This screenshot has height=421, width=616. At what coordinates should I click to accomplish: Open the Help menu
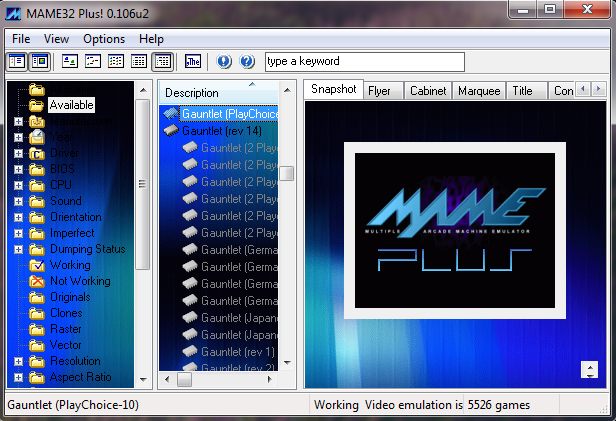click(151, 39)
